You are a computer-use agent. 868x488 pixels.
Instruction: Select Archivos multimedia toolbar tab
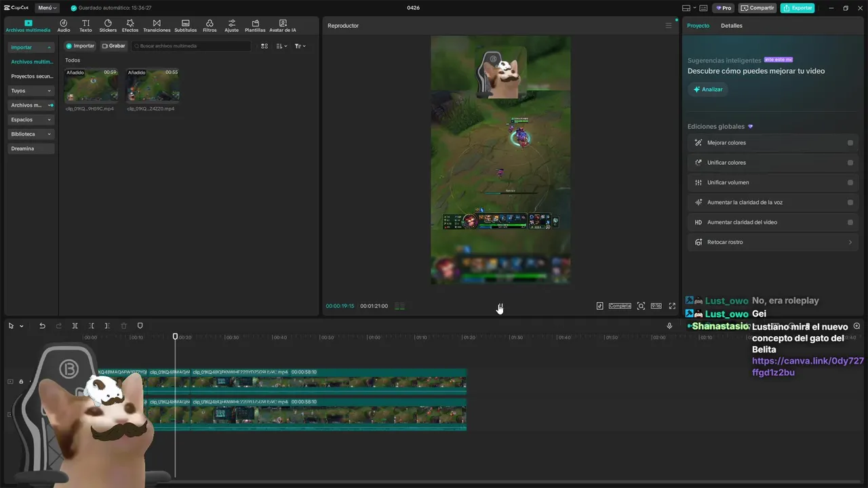point(28,26)
